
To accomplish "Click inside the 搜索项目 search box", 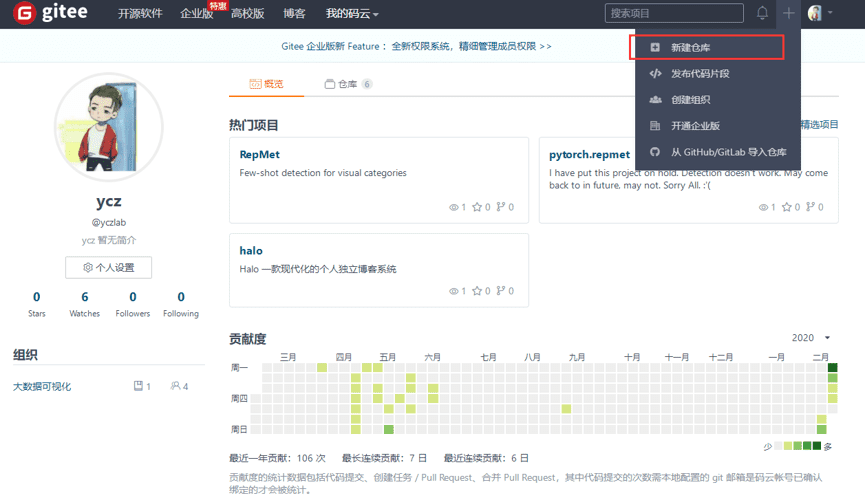I will click(674, 13).
